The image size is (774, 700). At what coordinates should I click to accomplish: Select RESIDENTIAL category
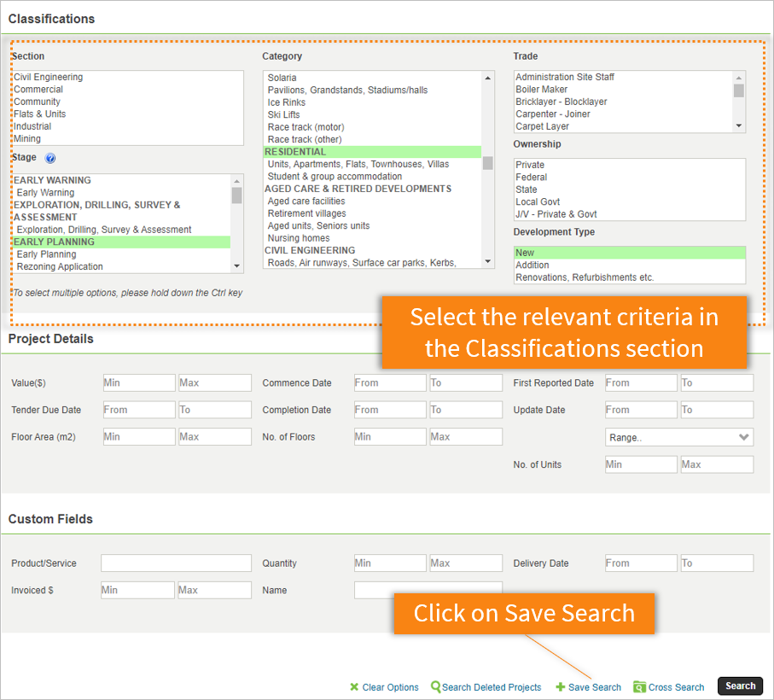(372, 152)
